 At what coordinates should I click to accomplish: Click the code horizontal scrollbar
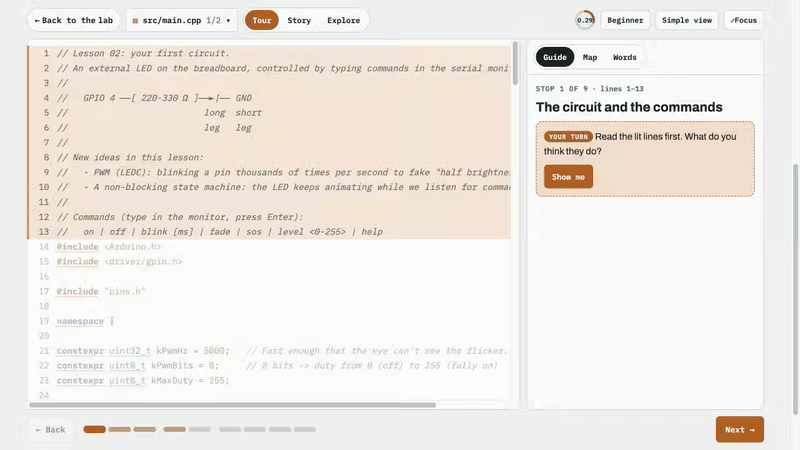[x=233, y=405]
